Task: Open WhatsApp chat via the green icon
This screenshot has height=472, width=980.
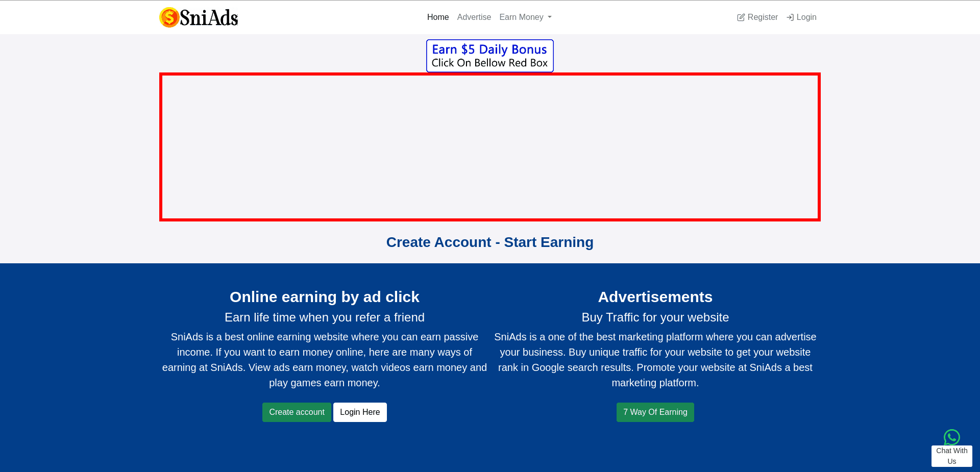Action: (951, 437)
